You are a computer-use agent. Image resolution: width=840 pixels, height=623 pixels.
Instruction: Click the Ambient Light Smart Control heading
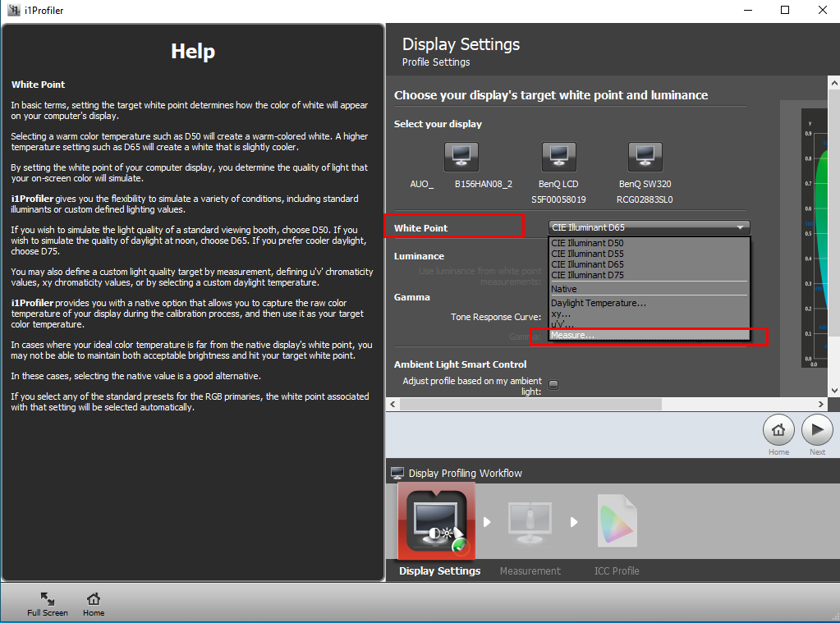pos(460,364)
